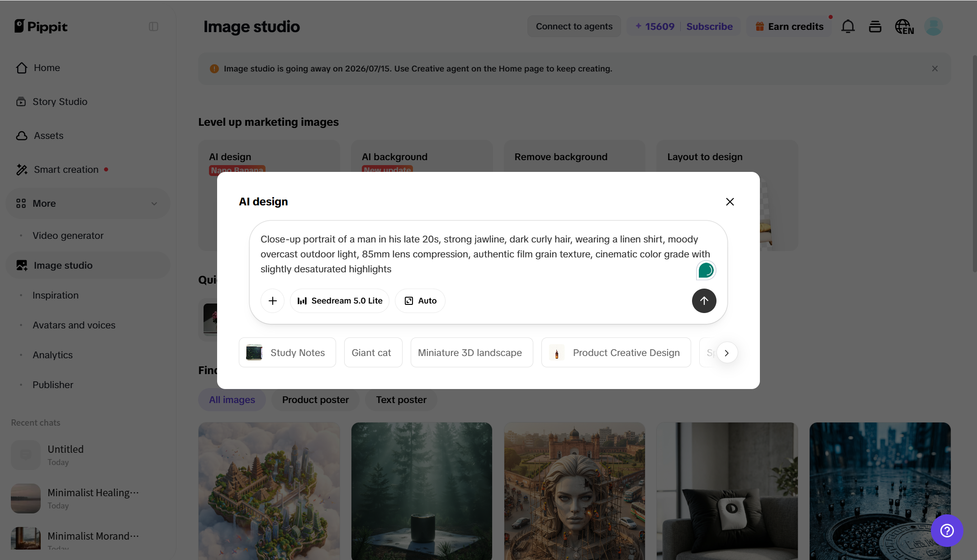
Task: Open the help question mark button
Action: tap(947, 531)
